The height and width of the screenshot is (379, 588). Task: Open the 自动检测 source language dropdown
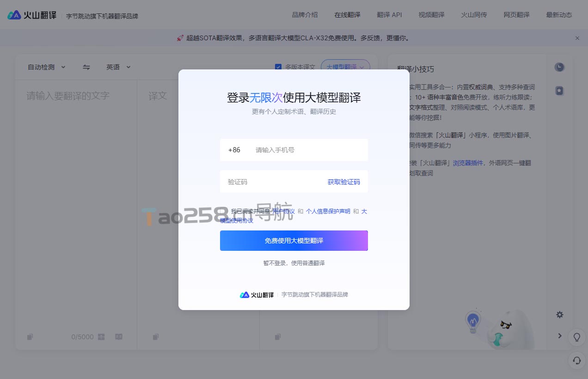(x=47, y=67)
